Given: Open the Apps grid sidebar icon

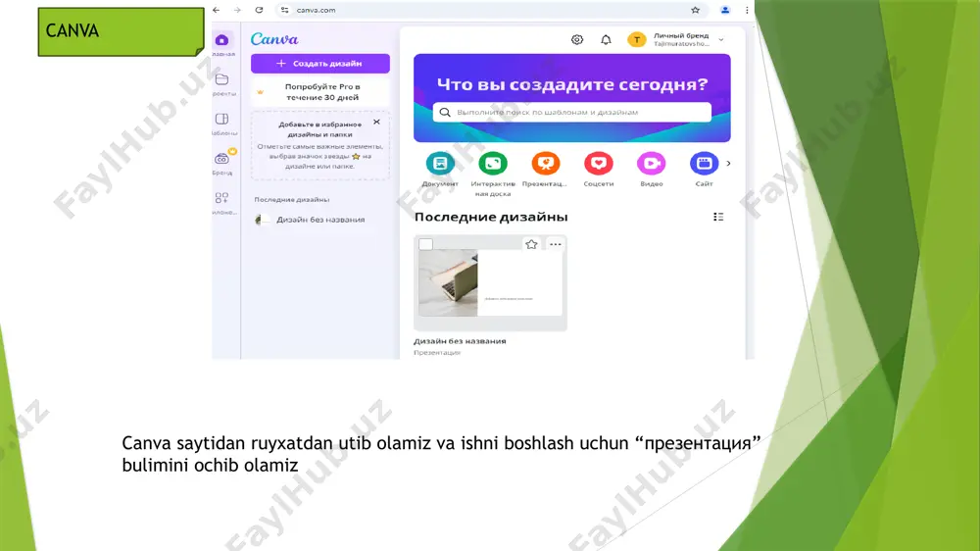Looking at the screenshot, I should click(x=221, y=198).
